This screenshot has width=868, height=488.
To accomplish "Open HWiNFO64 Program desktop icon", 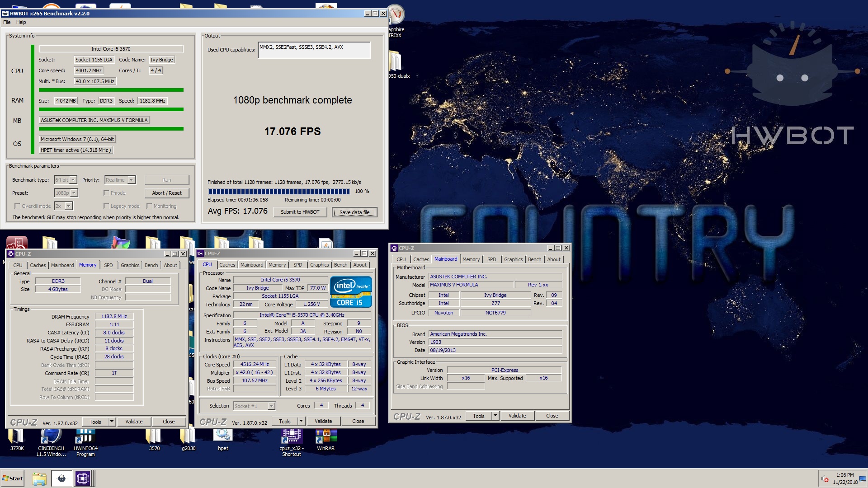I will (x=85, y=442).
